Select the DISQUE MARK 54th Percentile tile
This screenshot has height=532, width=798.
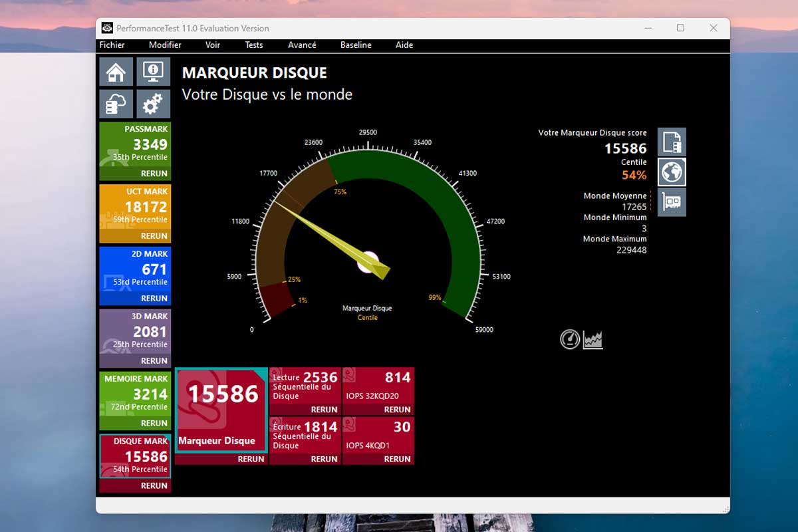click(135, 457)
